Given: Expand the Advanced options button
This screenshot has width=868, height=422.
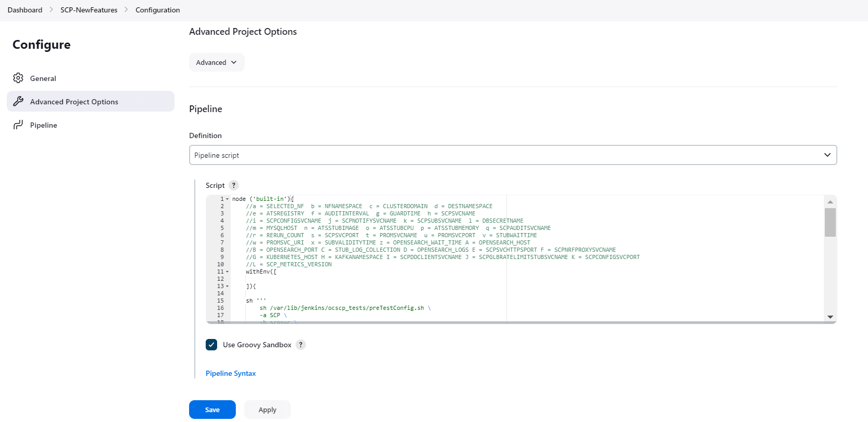Looking at the screenshot, I should (x=217, y=62).
